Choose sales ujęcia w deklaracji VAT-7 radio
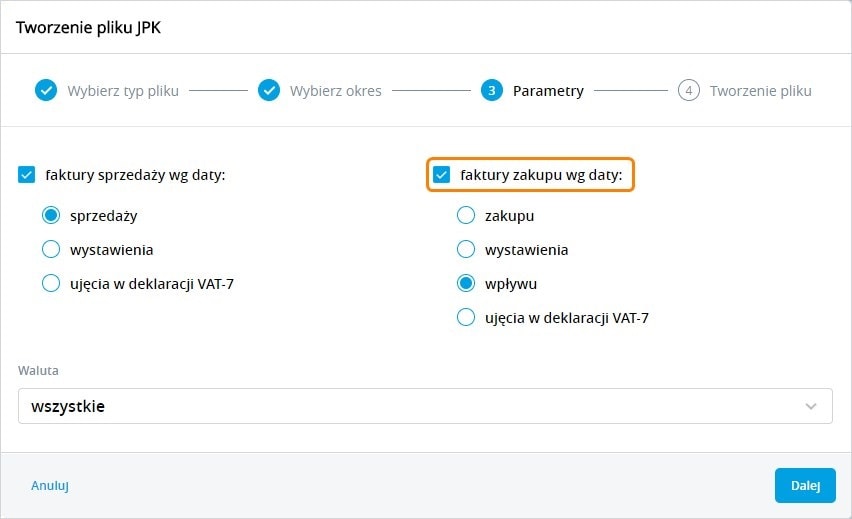This screenshot has width=852, height=519. tap(51, 283)
